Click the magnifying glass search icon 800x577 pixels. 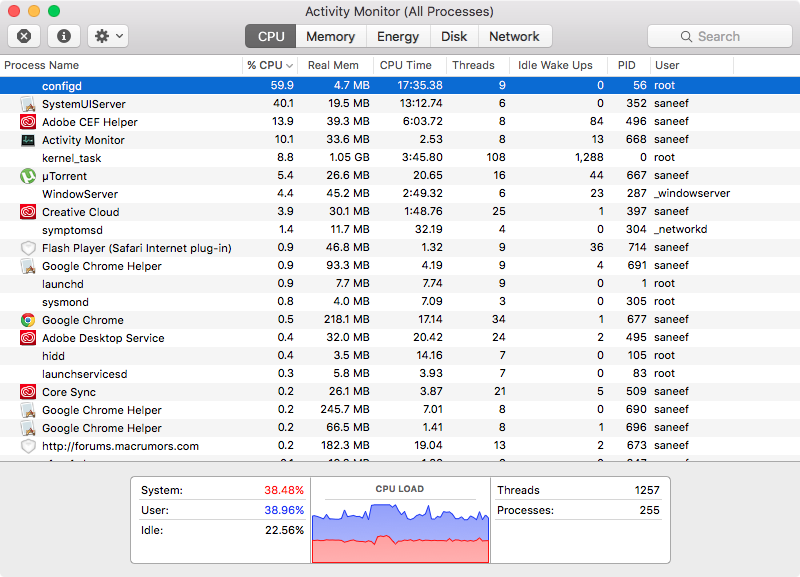click(686, 37)
